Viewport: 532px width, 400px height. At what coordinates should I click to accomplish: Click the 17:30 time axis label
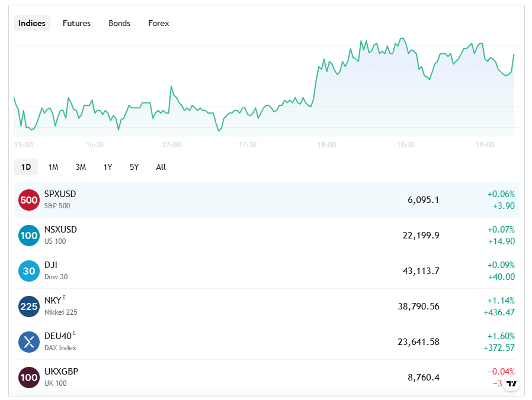coord(248,145)
